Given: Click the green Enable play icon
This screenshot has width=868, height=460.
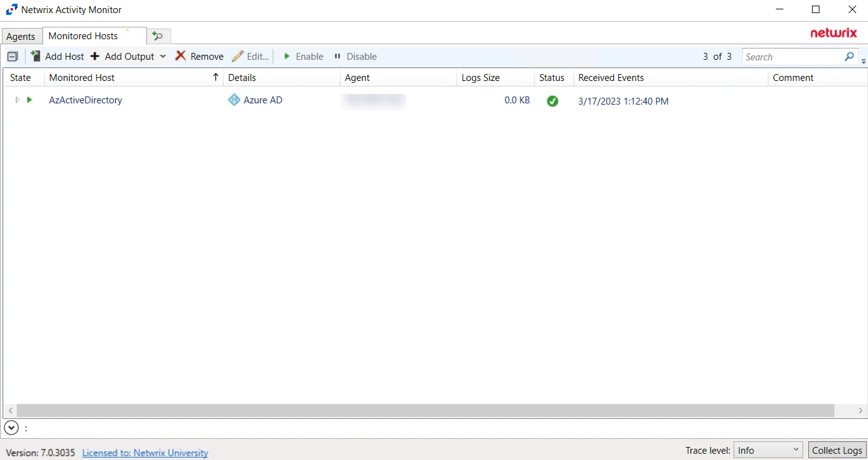Looking at the screenshot, I should point(287,56).
